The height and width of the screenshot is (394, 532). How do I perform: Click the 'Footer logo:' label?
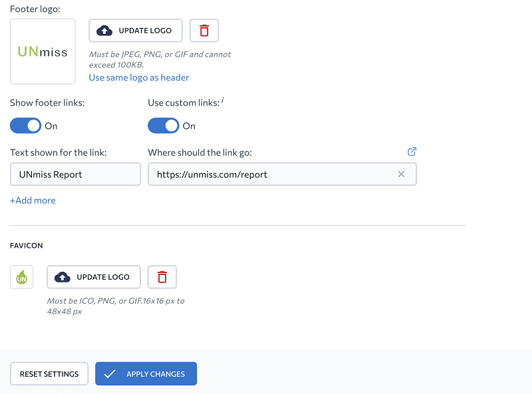coord(35,9)
